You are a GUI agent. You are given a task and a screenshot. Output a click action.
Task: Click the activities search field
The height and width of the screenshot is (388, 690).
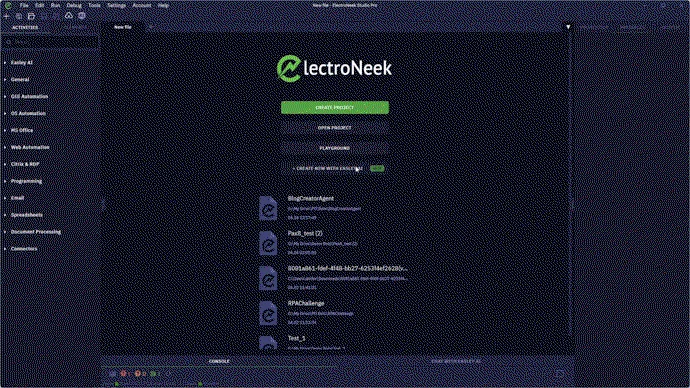pyautogui.click(x=50, y=42)
